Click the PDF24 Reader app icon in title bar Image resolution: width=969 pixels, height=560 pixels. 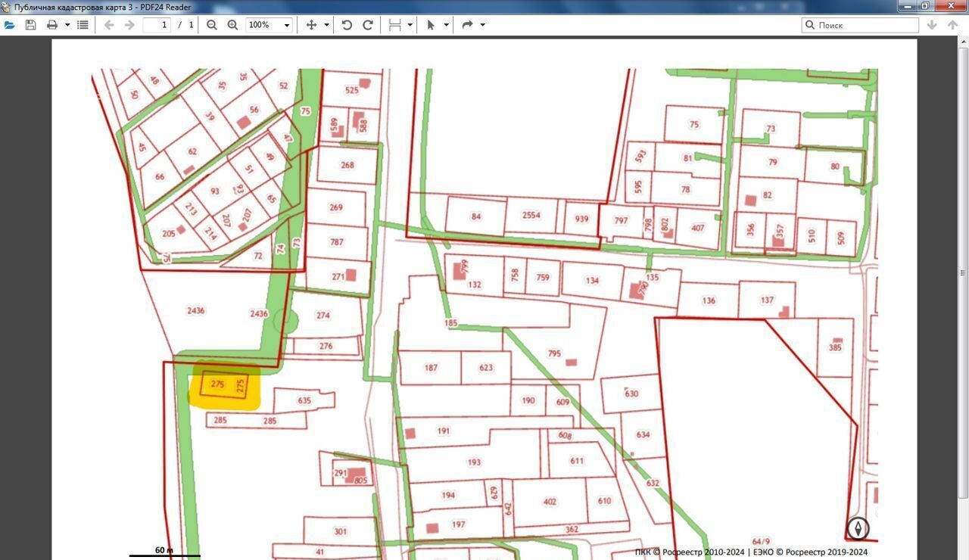[6, 7]
